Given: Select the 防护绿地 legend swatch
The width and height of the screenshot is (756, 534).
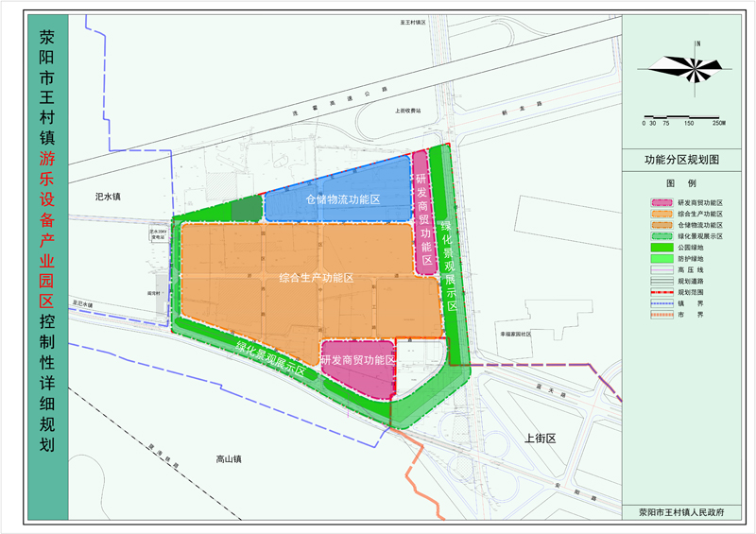Looking at the screenshot, I should [x=660, y=258].
